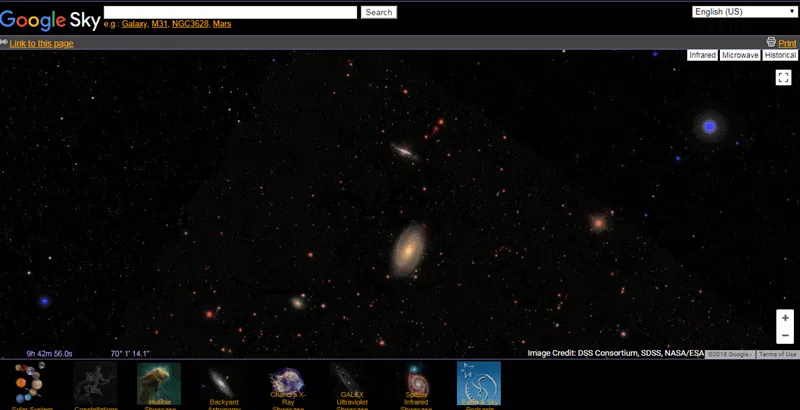This screenshot has height=410, width=800.
Task: Click the printer icon
Action: 771,43
